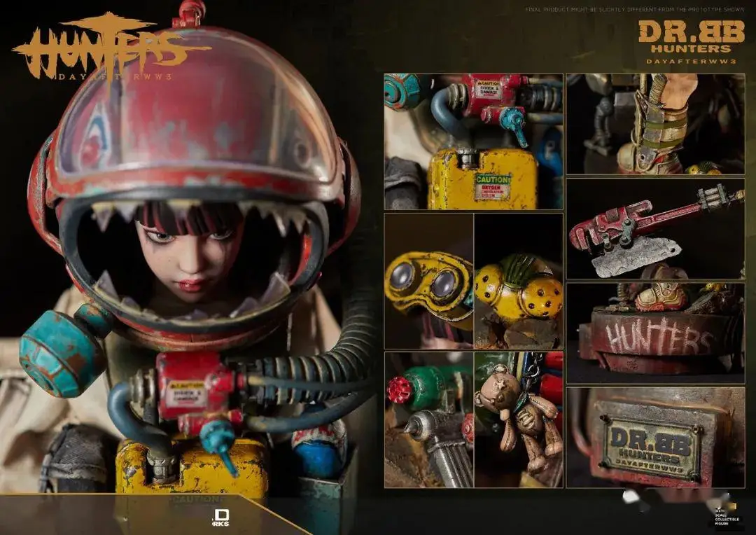The width and height of the screenshot is (756, 535).
Task: Click the large helmeted girl figure photo
Action: pyautogui.click(x=188, y=267)
